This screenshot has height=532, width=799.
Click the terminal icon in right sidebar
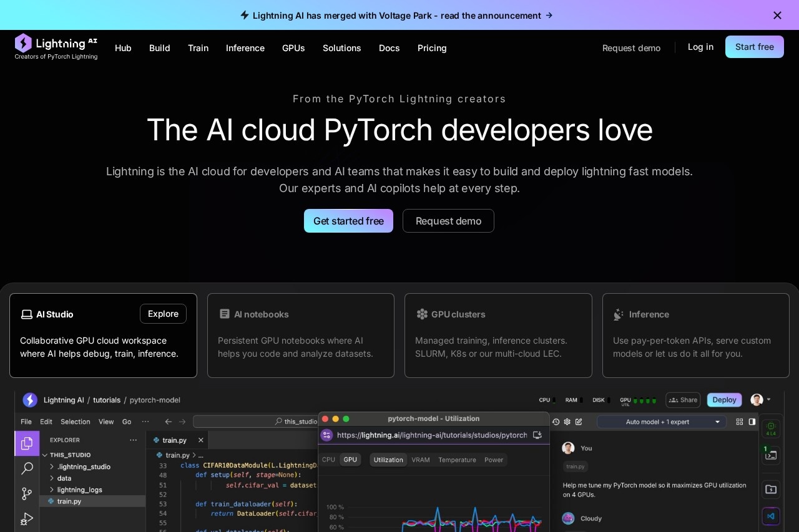click(771, 455)
